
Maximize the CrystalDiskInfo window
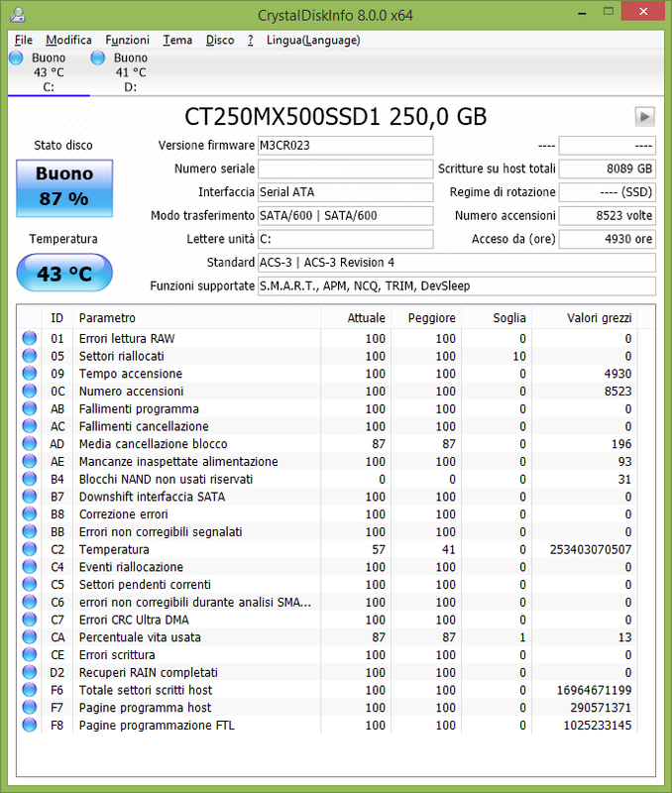pyautogui.click(x=609, y=11)
